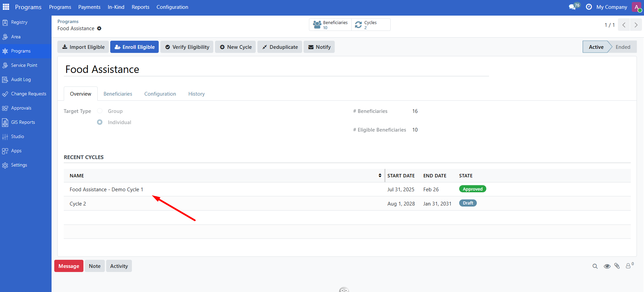Click the paperclip attachments icon
This screenshot has height=292, width=644.
[x=617, y=266]
